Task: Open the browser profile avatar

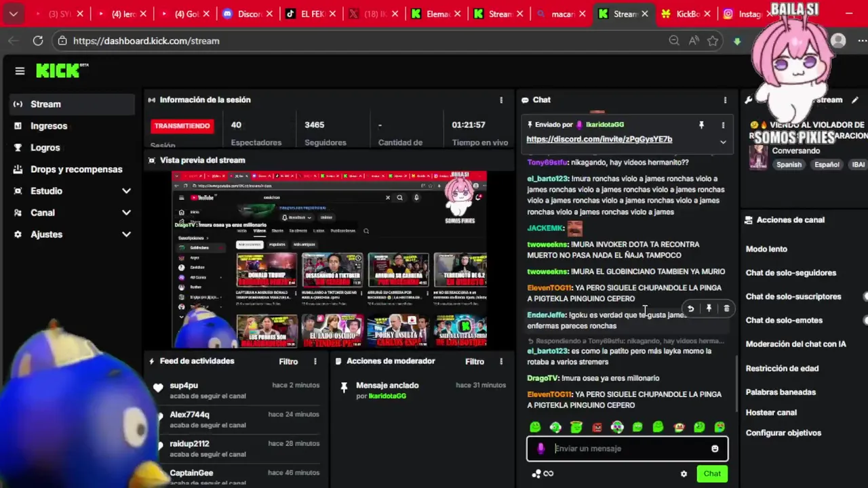Action: click(838, 41)
